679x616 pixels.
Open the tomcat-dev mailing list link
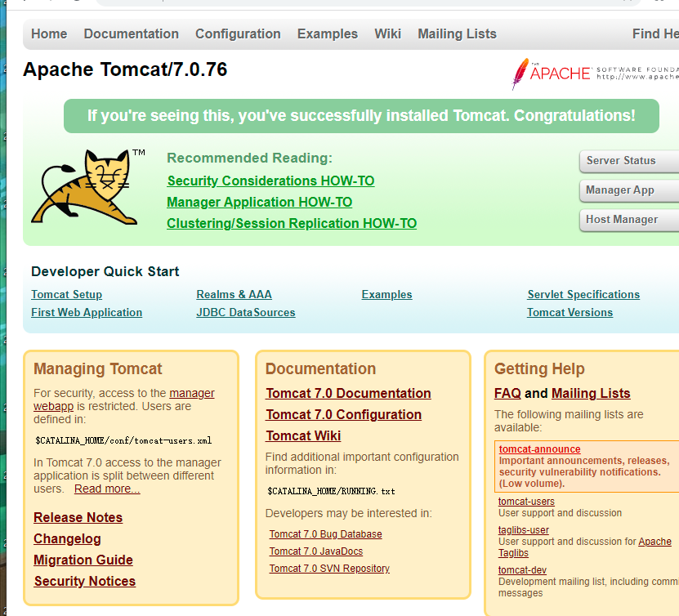point(522,570)
